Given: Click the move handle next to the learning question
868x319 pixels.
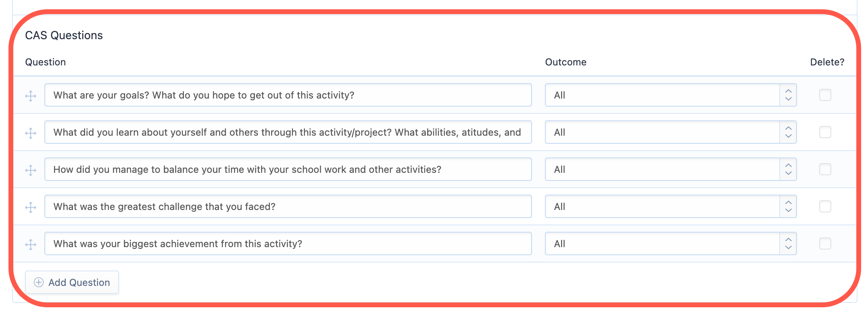Looking at the screenshot, I should tap(31, 132).
